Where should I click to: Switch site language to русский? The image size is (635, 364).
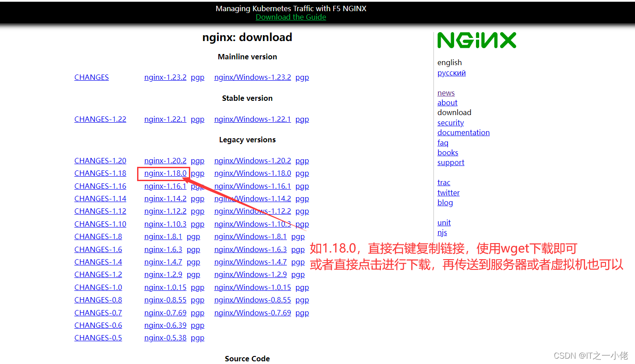(x=451, y=73)
